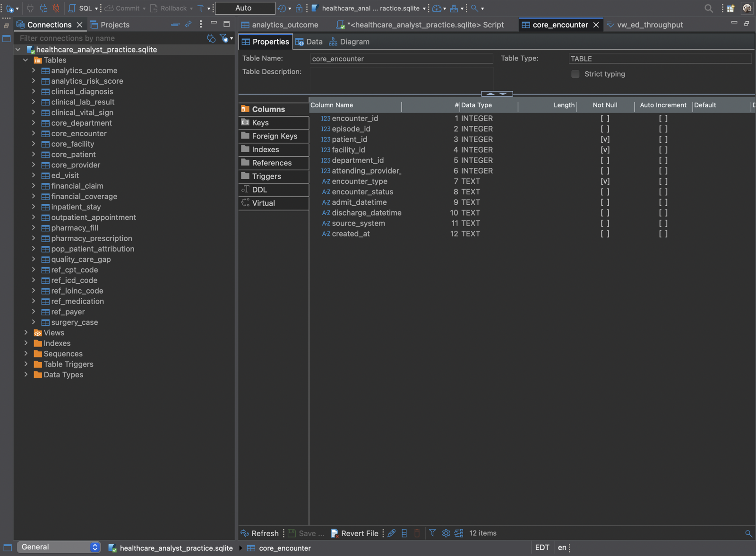
Task: Click the dashboard gauge icon
Action: pos(437,9)
